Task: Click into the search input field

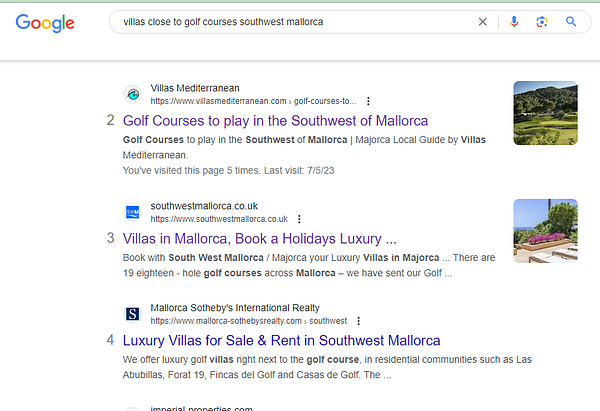Action: [290, 21]
